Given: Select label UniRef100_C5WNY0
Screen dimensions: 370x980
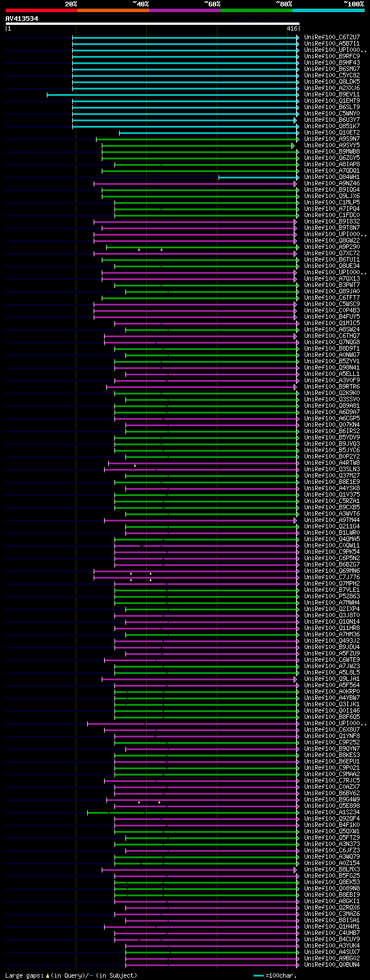Looking at the screenshot, I should point(332,113).
